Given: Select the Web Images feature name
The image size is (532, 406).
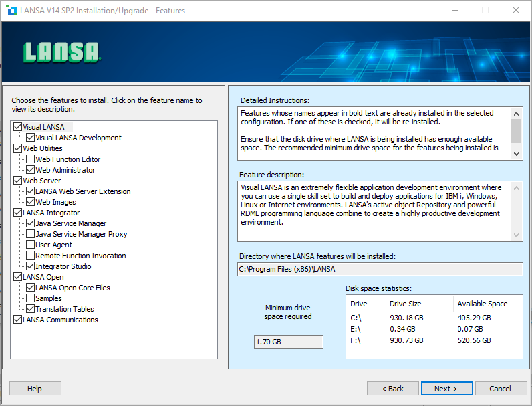Looking at the screenshot, I should (x=55, y=201).
